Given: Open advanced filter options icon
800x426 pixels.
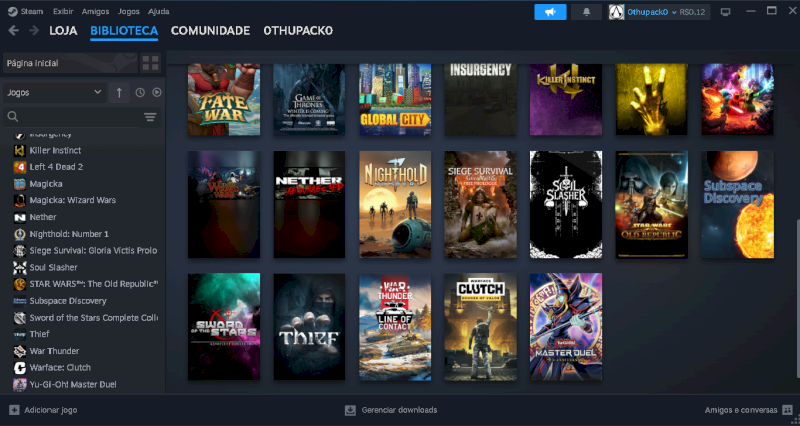Looking at the screenshot, I should click(150, 117).
